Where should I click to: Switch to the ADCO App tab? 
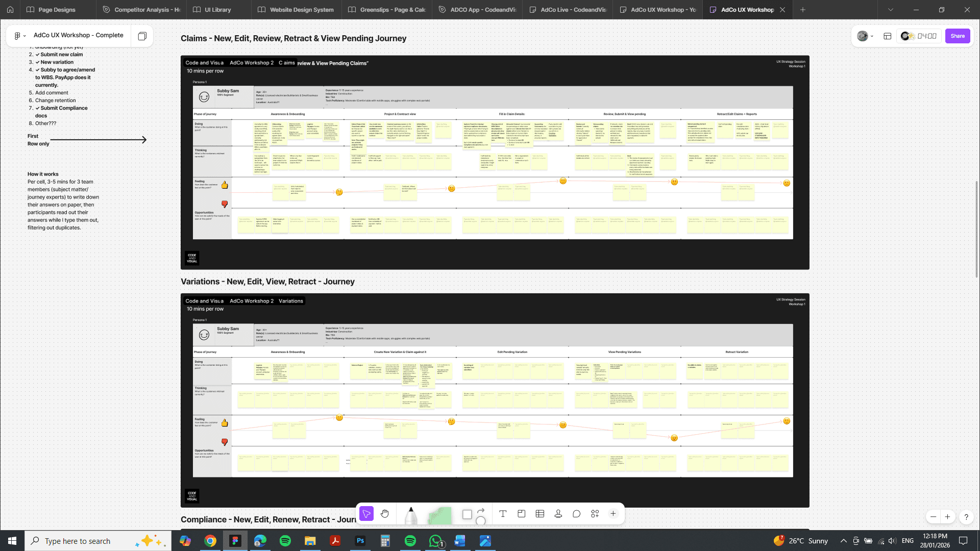tap(477, 10)
